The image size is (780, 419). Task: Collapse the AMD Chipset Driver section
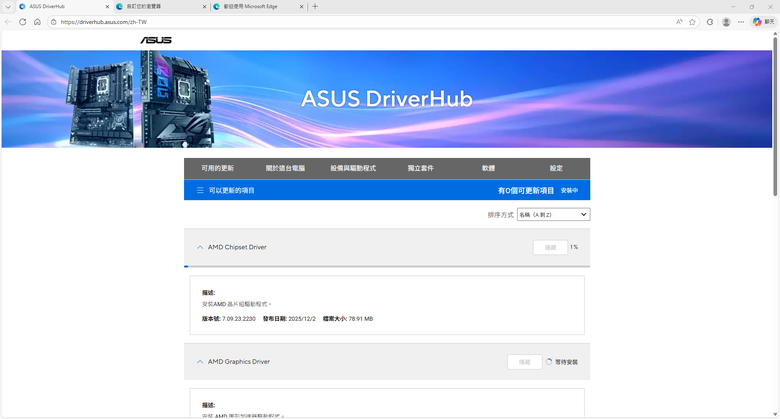[200, 247]
